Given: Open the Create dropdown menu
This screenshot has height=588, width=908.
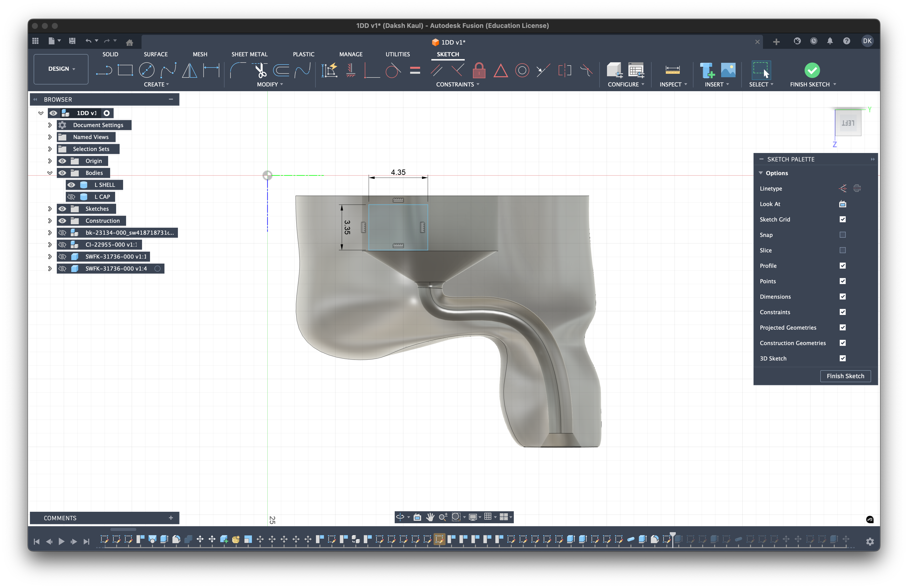Looking at the screenshot, I should coord(156,84).
